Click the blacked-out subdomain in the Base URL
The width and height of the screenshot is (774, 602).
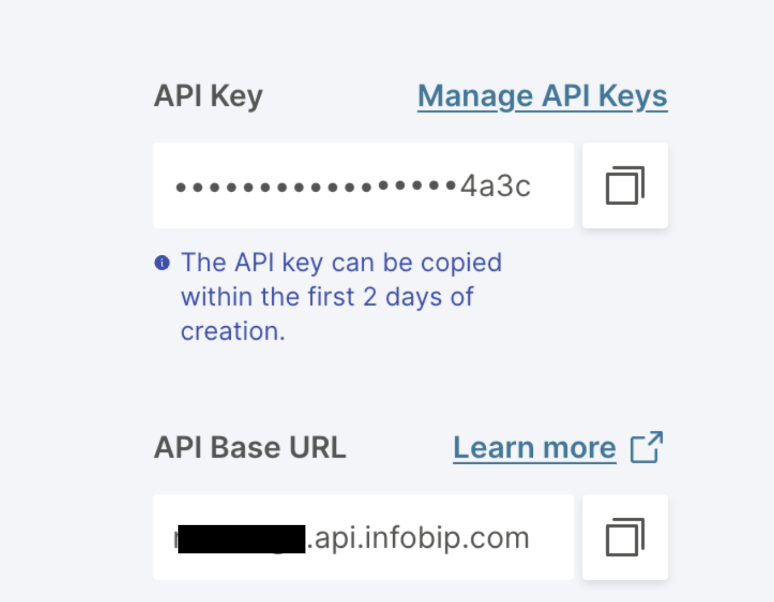pos(245,539)
